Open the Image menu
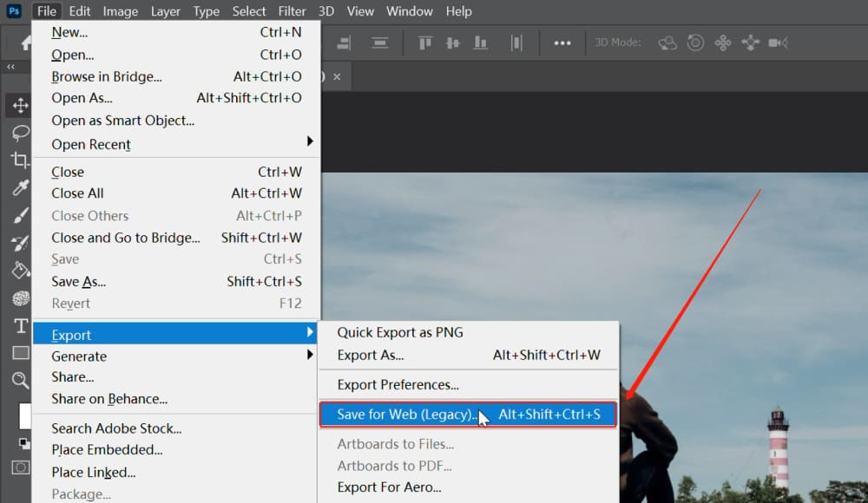 [120, 11]
